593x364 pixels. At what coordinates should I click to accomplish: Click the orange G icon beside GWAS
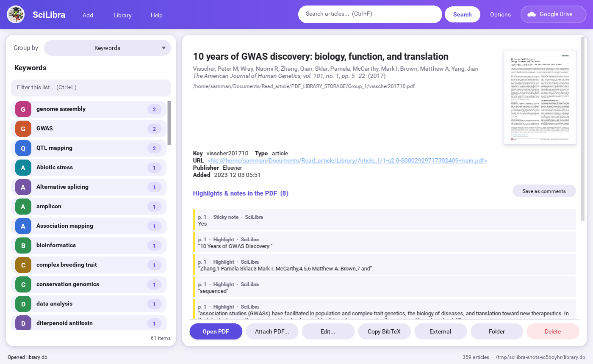[23, 129]
